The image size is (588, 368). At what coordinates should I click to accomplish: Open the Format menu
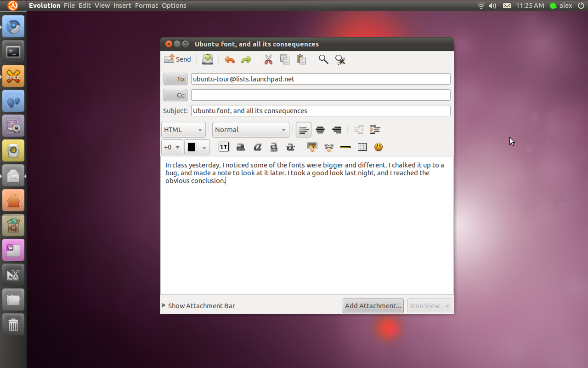[x=147, y=6]
